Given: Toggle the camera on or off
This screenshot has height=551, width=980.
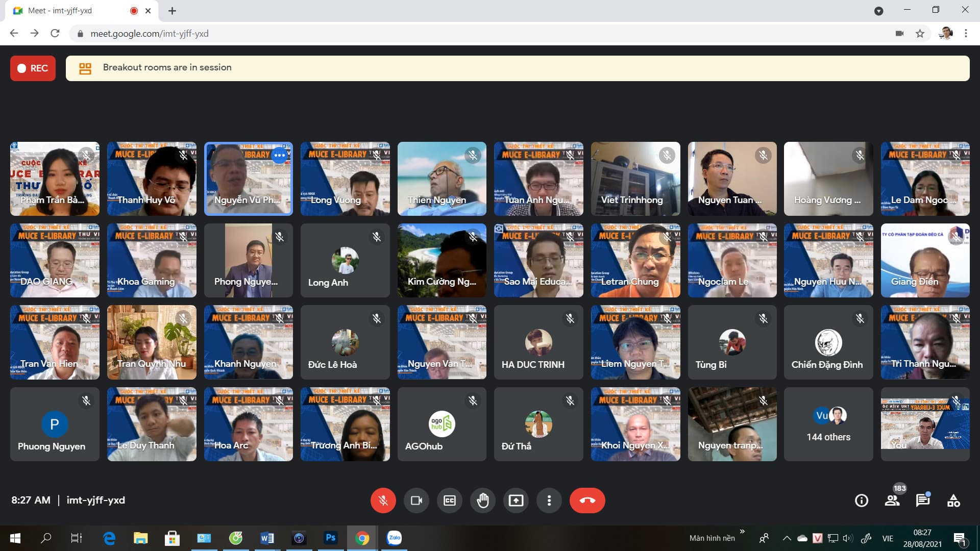Looking at the screenshot, I should [x=416, y=500].
